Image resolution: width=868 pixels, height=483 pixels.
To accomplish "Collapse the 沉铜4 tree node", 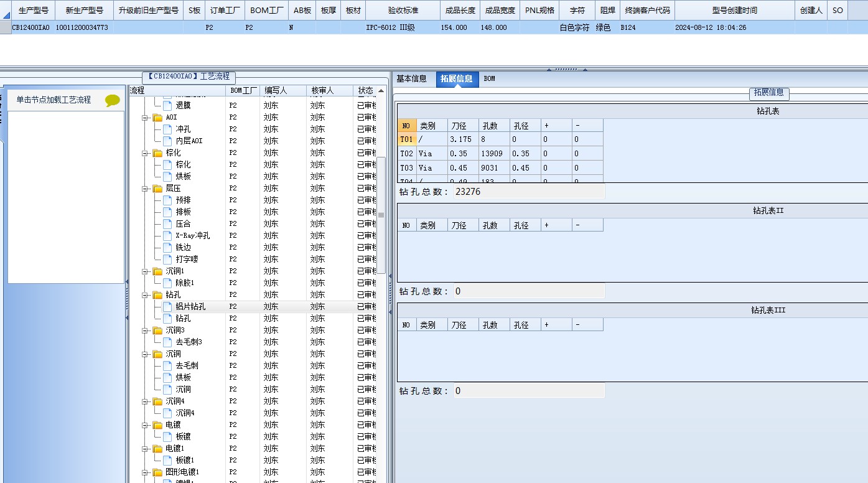I will point(146,401).
